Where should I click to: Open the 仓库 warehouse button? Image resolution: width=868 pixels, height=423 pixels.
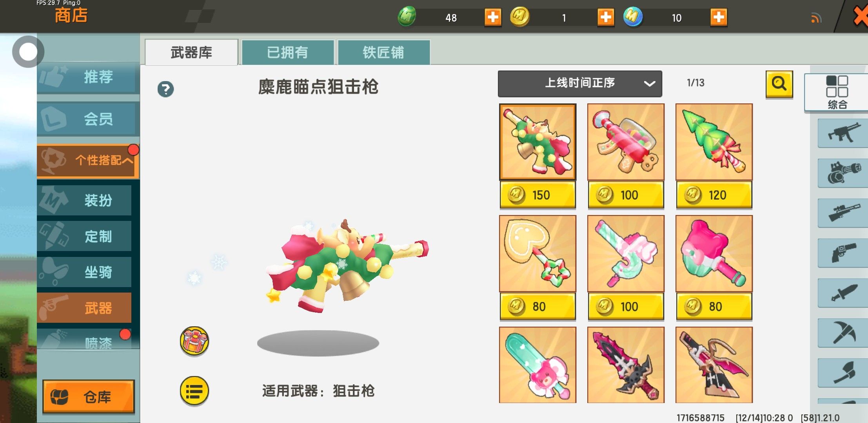[89, 396]
